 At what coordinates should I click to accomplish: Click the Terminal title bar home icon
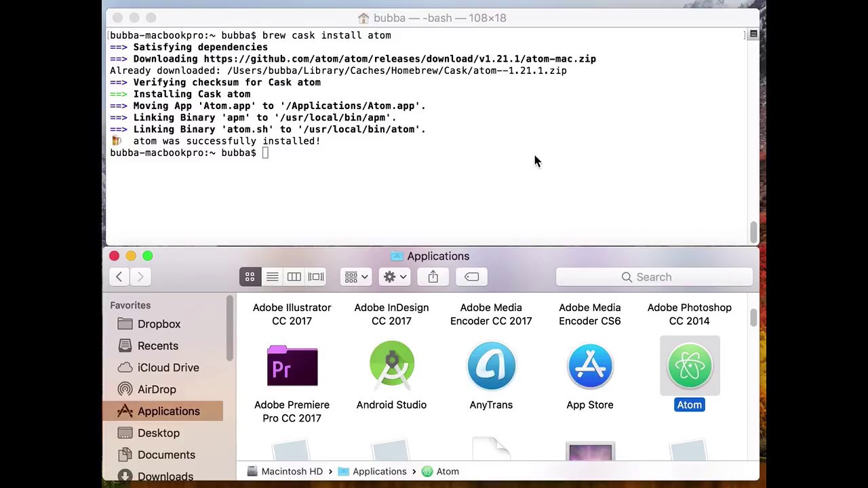point(363,18)
